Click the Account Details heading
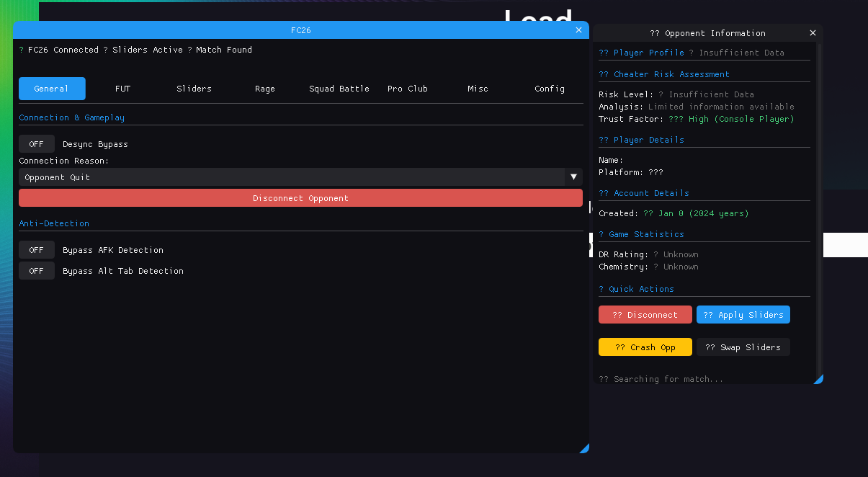 pos(644,193)
